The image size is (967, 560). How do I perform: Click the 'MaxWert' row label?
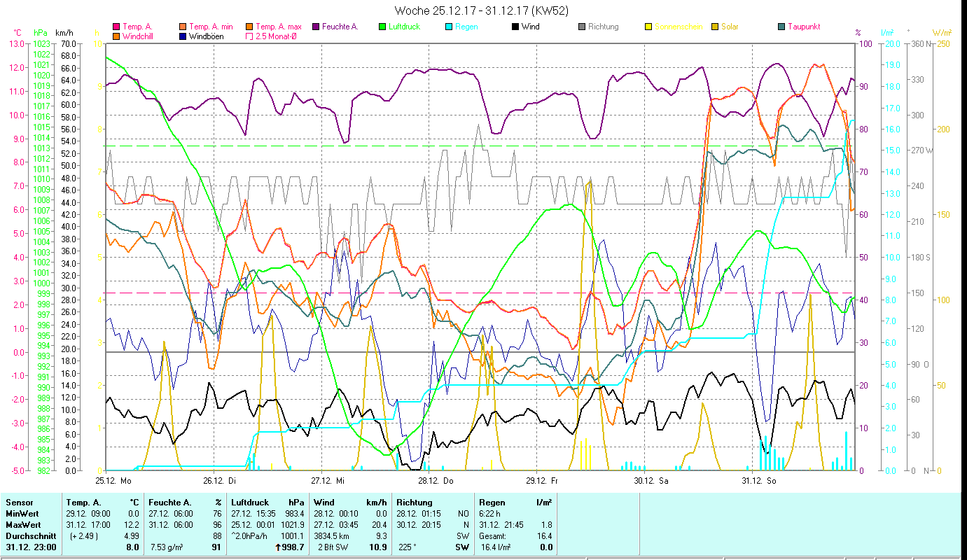[24, 525]
